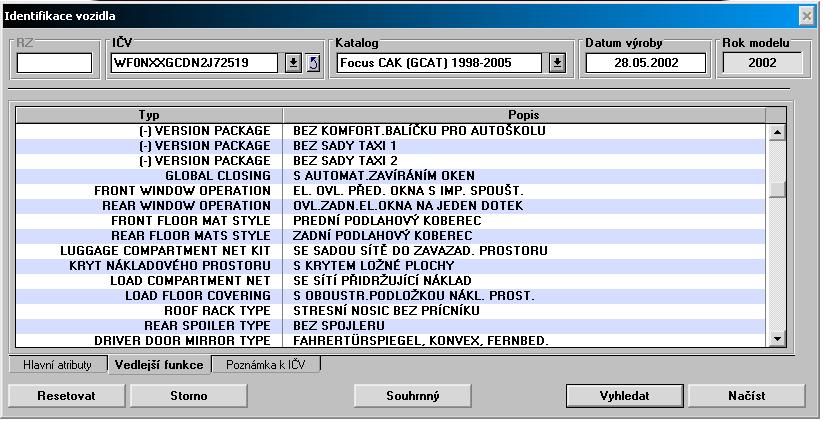Click the Popis column header
This screenshot has width=823, height=422.
tap(524, 115)
